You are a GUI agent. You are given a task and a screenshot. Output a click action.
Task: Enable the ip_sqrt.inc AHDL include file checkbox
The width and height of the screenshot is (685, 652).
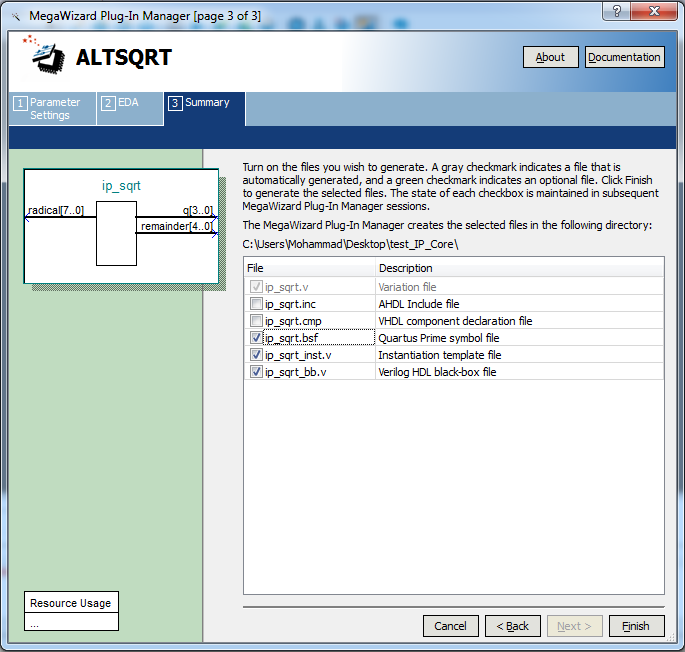tap(256, 304)
